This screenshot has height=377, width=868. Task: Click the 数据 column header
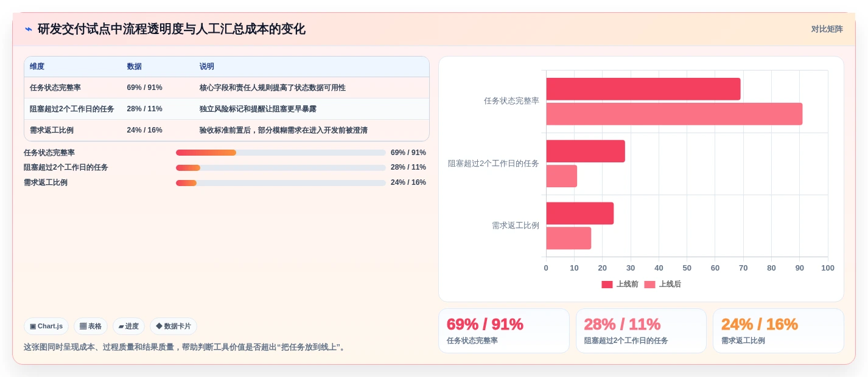(x=135, y=66)
